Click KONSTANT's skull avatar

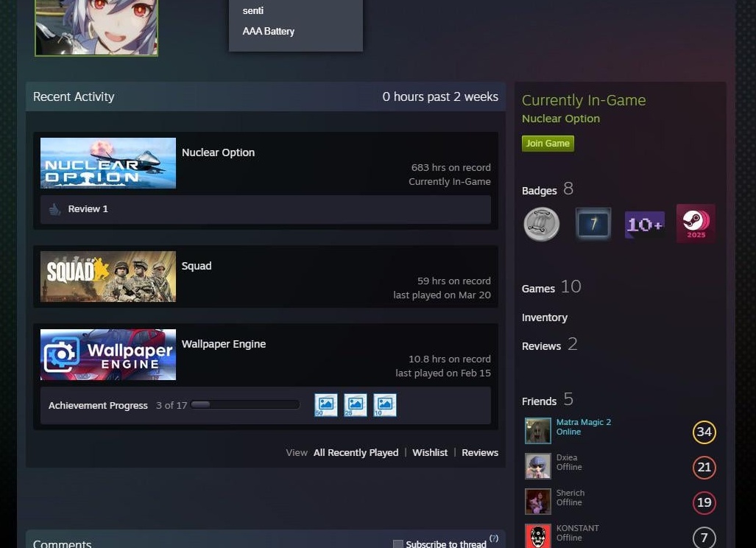pos(537,536)
